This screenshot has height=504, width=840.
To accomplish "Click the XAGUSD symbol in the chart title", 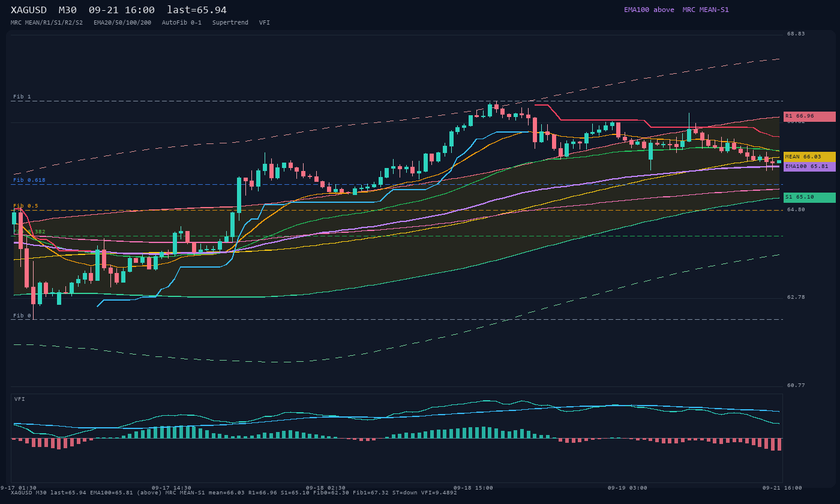I will (x=29, y=10).
